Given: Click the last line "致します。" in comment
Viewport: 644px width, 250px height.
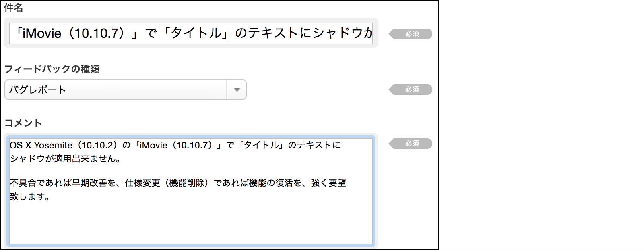Looking at the screenshot, I should pos(29,197).
